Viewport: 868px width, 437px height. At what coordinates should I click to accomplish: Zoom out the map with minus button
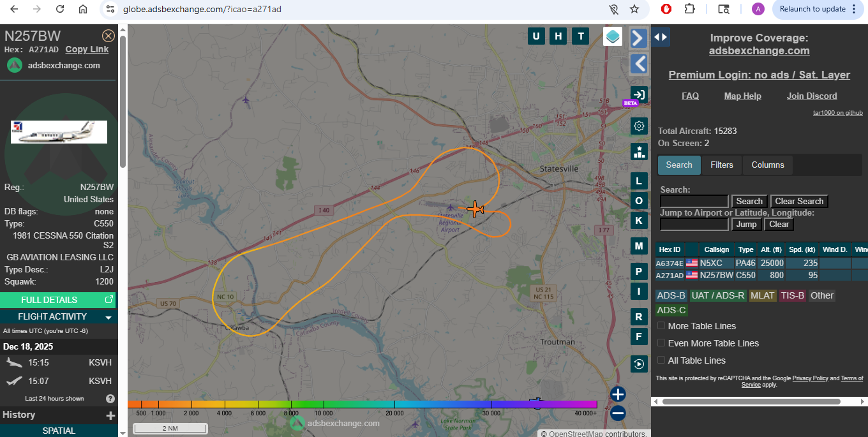tap(618, 413)
